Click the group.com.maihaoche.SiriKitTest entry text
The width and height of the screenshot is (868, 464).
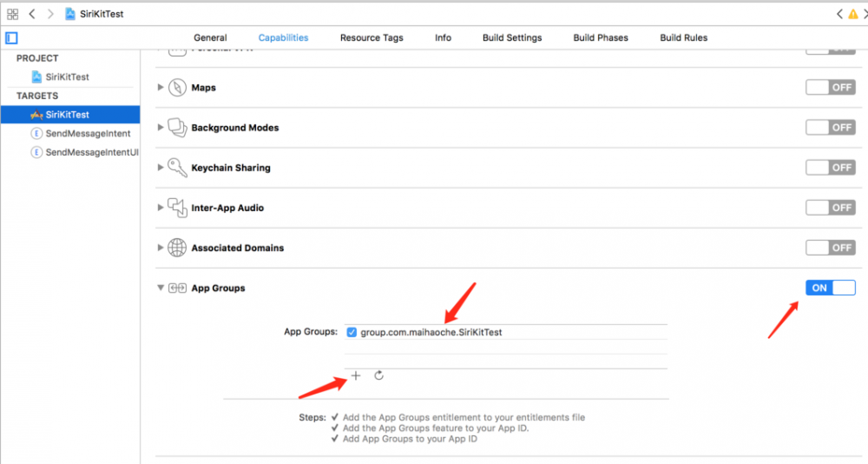(431, 332)
